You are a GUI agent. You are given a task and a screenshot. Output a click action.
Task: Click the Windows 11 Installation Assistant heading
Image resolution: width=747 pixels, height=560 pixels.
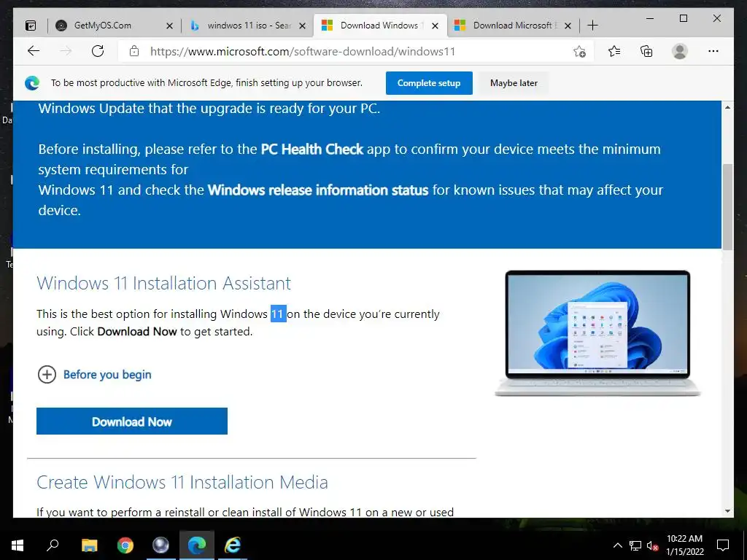point(163,284)
